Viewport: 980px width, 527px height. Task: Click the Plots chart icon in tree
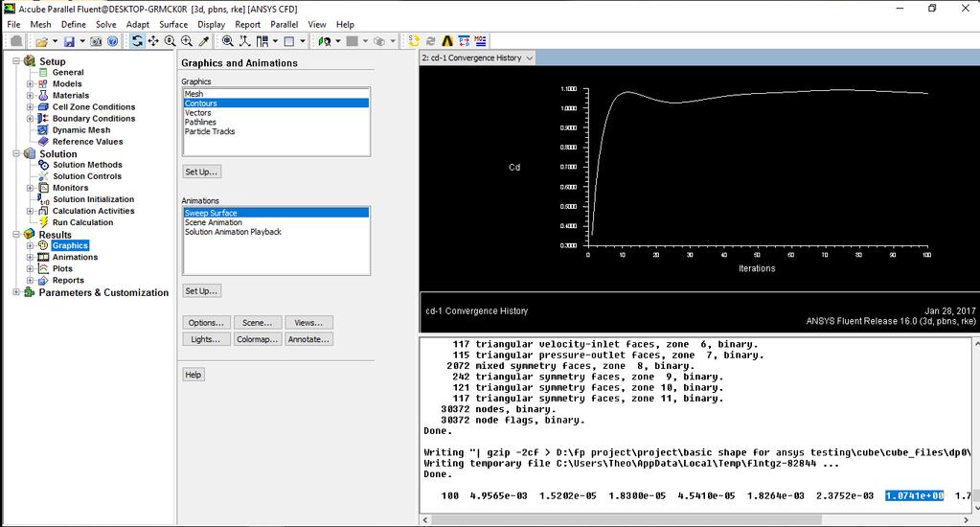click(x=43, y=268)
